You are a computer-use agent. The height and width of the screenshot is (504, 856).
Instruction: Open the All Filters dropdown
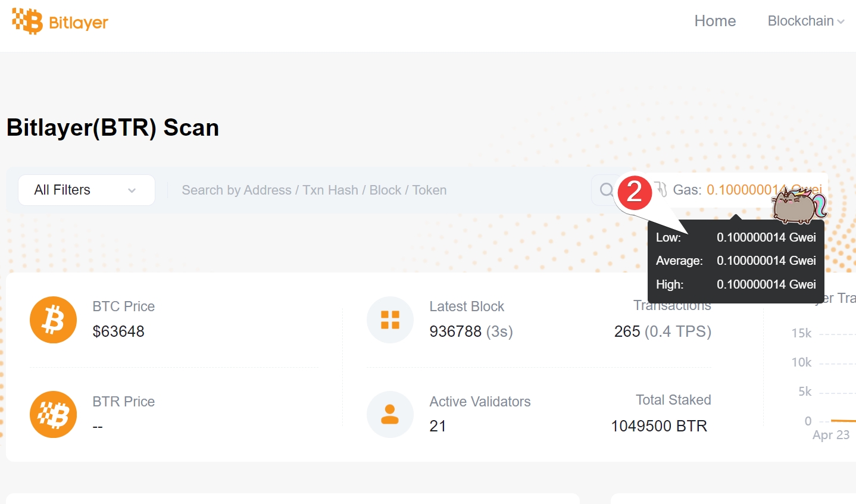pyautogui.click(x=86, y=190)
